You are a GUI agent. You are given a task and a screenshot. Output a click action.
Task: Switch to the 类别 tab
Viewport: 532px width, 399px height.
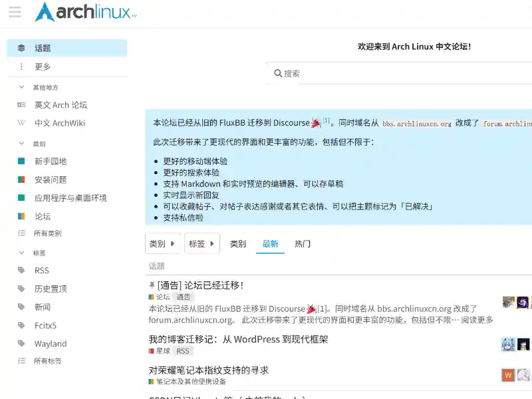238,243
